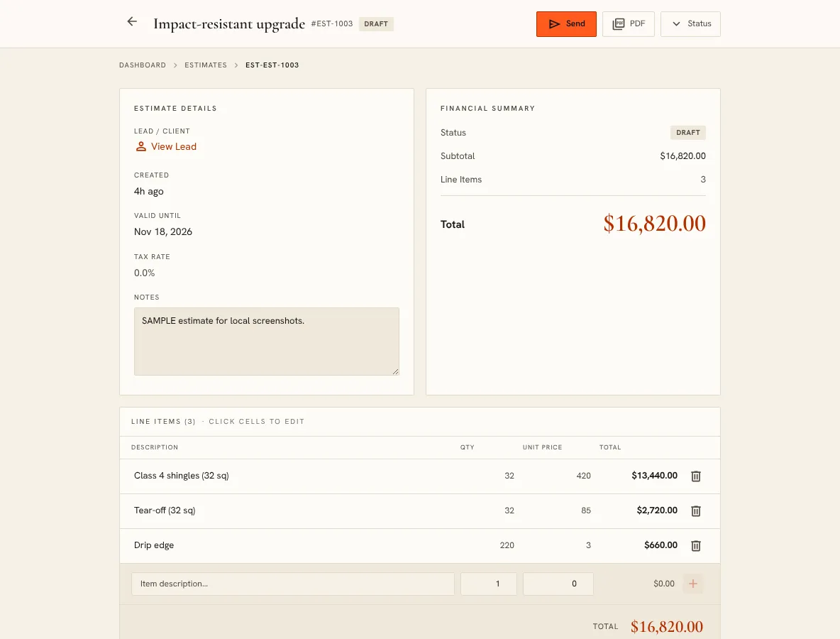This screenshot has height=639, width=840.
Task: Click the new item unit price field
Action: tap(558, 584)
